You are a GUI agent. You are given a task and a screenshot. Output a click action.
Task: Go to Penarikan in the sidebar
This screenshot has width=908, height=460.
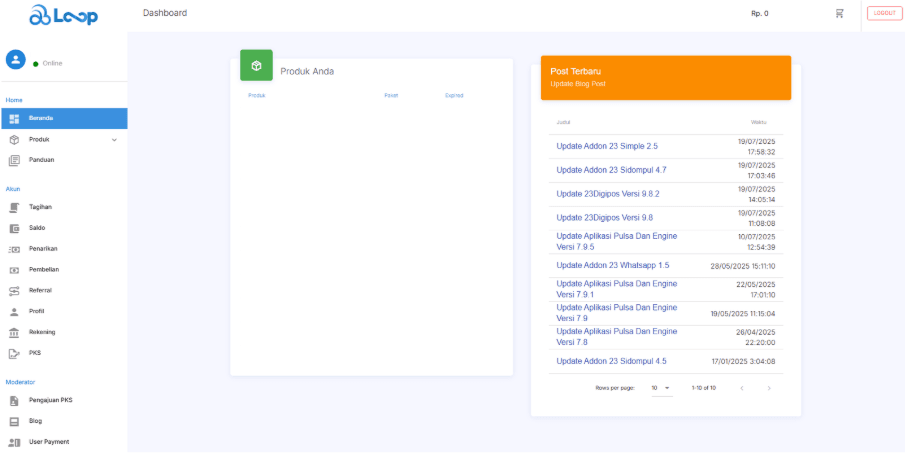click(x=43, y=249)
